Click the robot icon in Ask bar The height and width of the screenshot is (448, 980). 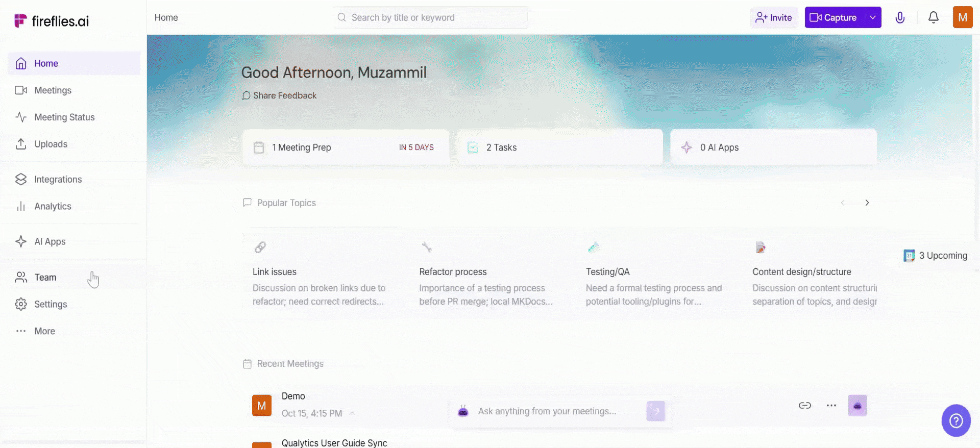point(463,411)
